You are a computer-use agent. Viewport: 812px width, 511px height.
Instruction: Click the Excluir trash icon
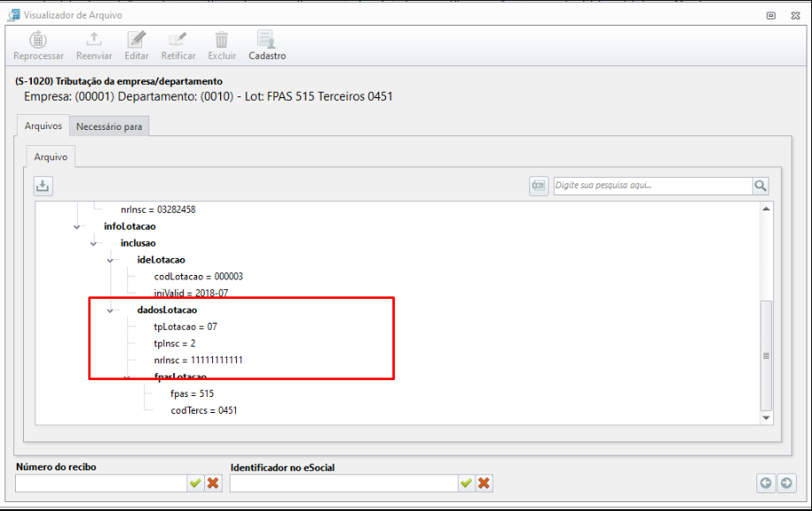click(x=222, y=40)
